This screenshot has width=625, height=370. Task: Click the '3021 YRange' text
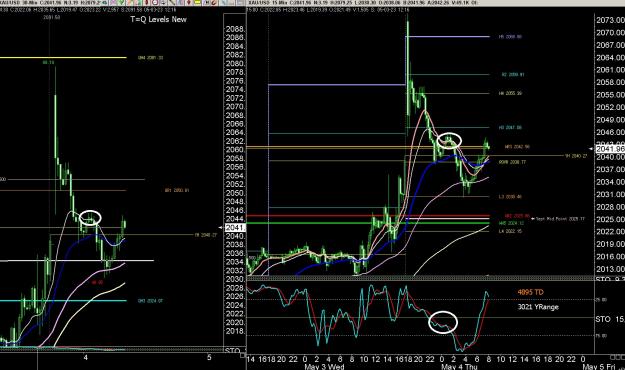(538, 307)
